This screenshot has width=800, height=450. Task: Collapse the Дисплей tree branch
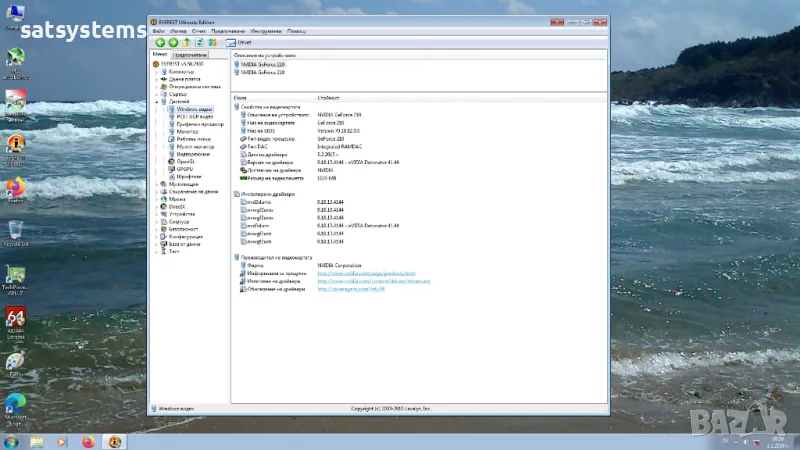coord(156,101)
